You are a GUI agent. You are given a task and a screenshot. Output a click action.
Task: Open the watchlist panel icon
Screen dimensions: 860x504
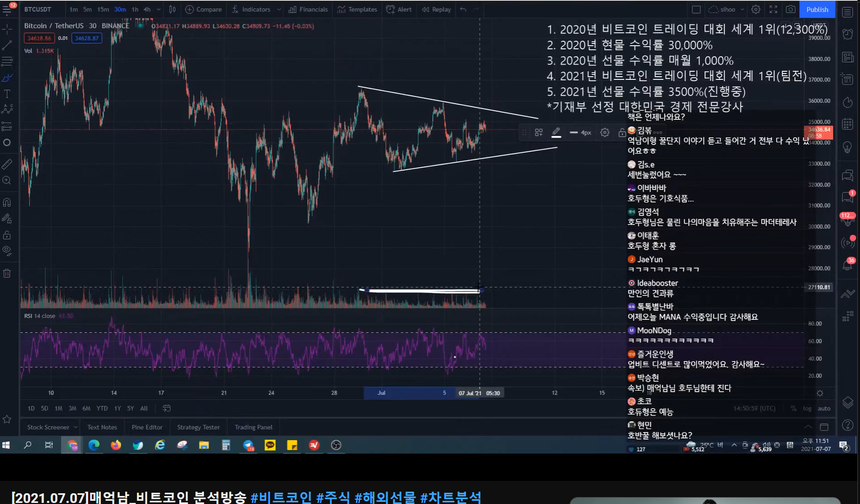pyautogui.click(x=848, y=12)
